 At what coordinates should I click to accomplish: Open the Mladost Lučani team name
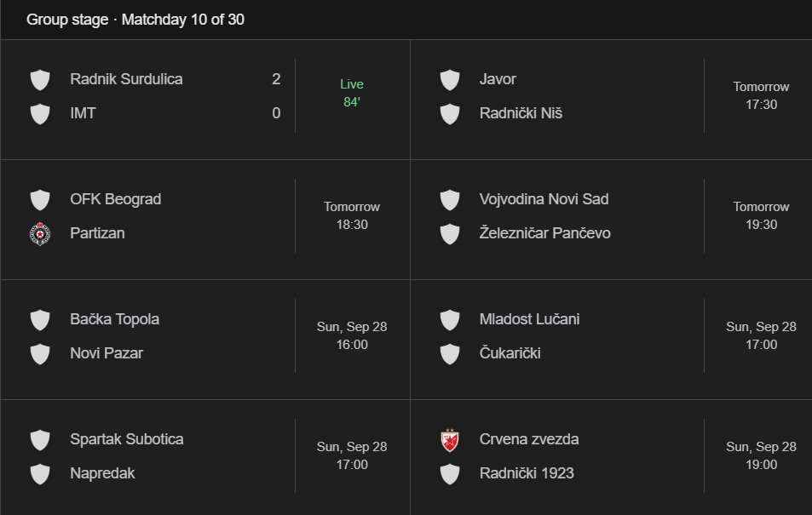[x=529, y=319]
